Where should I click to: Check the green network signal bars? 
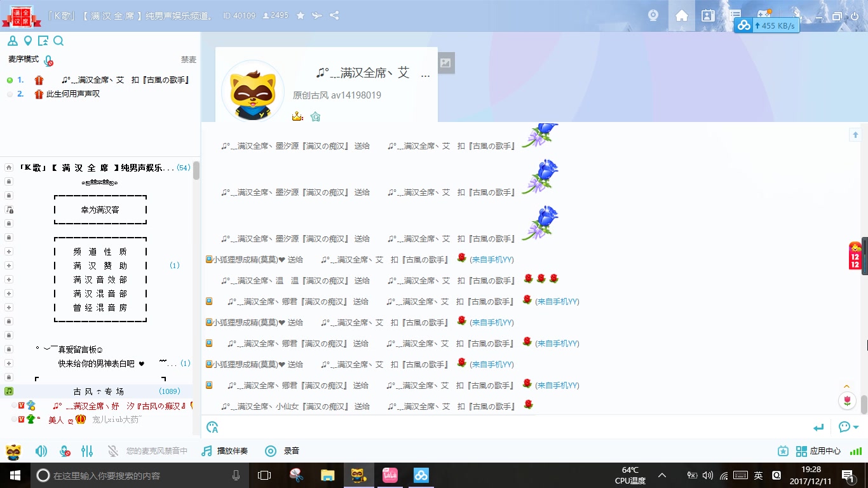pos(856,451)
